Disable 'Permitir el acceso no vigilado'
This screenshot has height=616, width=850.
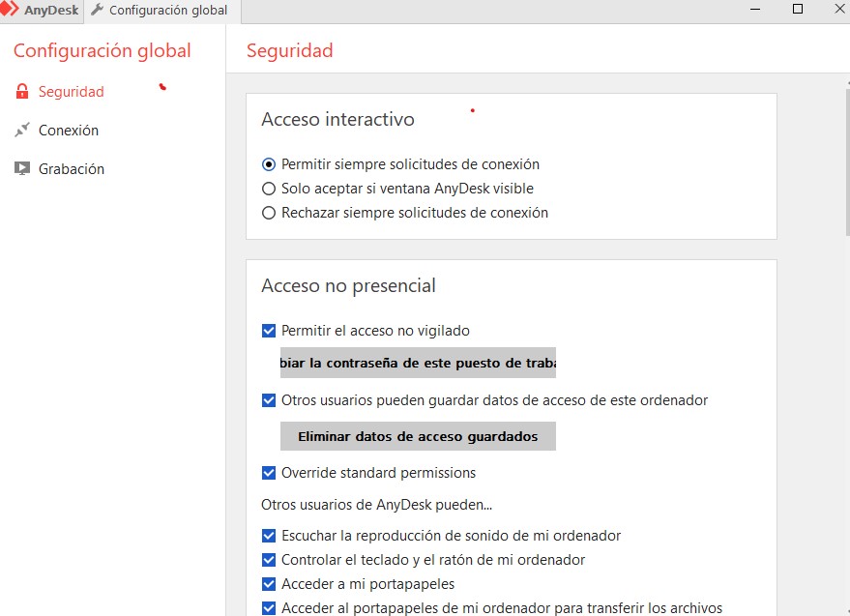268,330
